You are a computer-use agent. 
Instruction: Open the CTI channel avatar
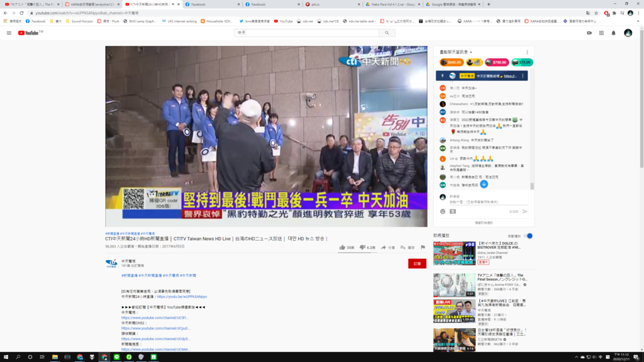pyautogui.click(x=111, y=263)
